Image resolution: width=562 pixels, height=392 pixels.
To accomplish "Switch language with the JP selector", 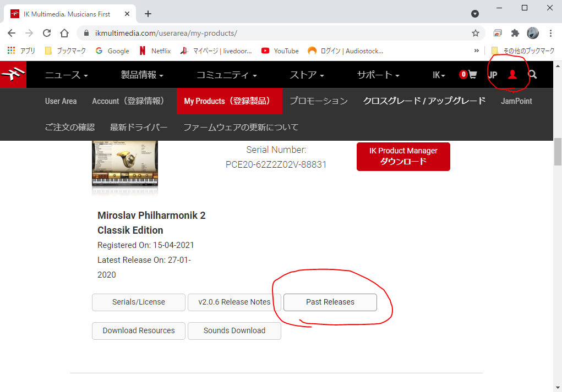I will tap(493, 75).
